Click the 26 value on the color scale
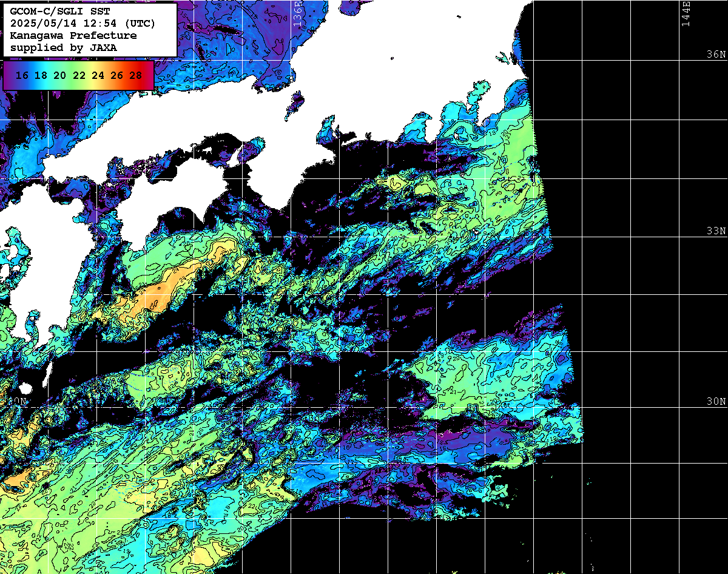Viewport: 728px width, 574px height. 117,76
